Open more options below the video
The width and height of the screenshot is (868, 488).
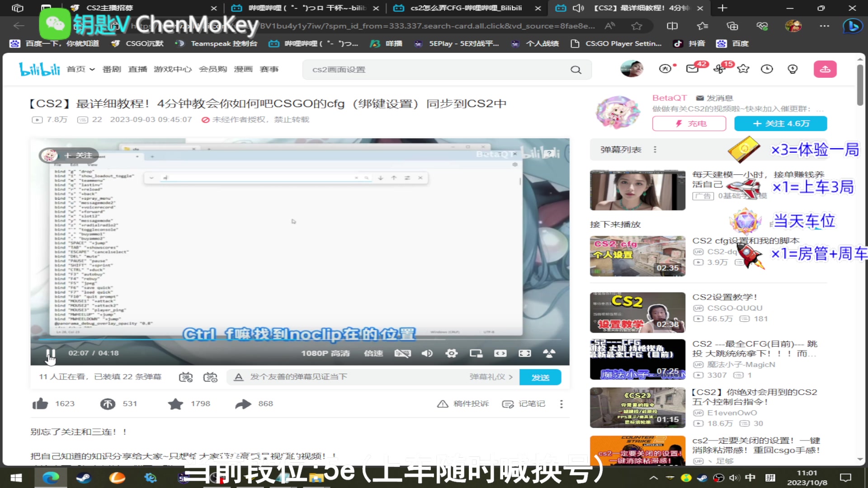561,404
